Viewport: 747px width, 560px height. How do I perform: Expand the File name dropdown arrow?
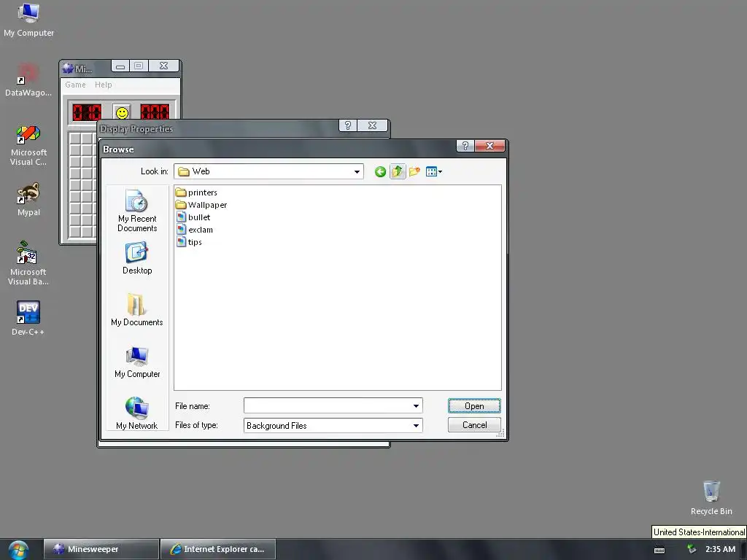coord(416,405)
